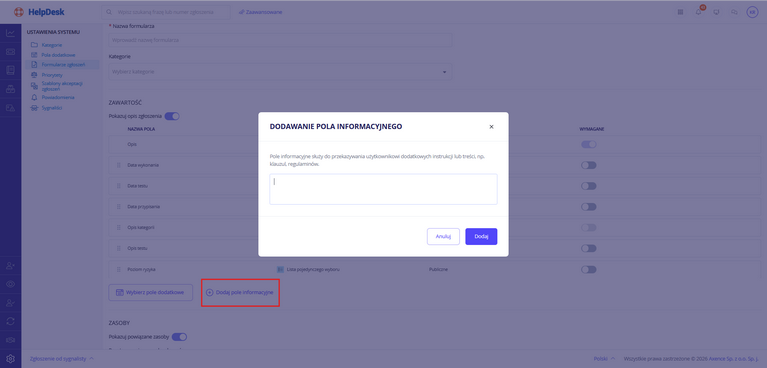Viewport: 767px width, 368px height.
Task: Click the monitor icon in header
Action: [717, 12]
